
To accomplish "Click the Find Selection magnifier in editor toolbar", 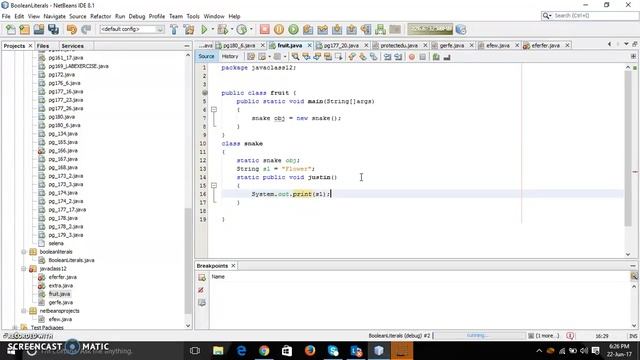I will pyautogui.click(x=295, y=57).
